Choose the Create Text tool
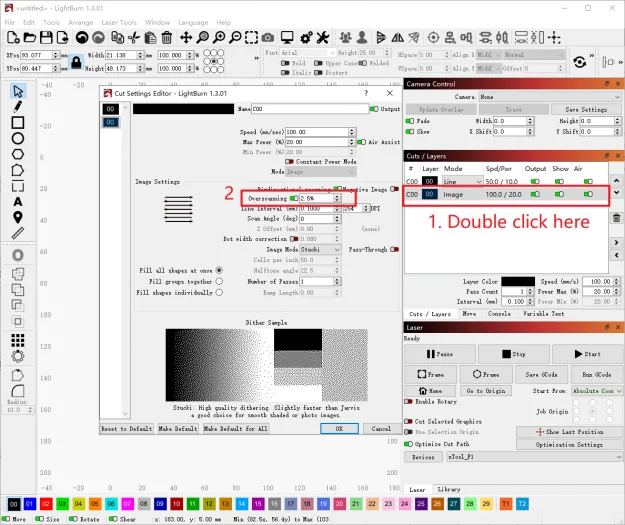625x525 pixels. coord(18,202)
